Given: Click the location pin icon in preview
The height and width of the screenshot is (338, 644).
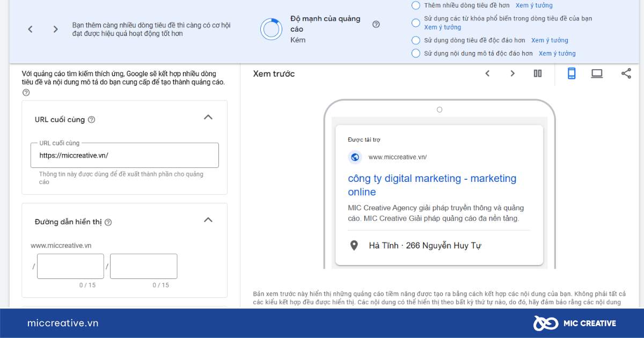Looking at the screenshot, I should click(x=354, y=246).
